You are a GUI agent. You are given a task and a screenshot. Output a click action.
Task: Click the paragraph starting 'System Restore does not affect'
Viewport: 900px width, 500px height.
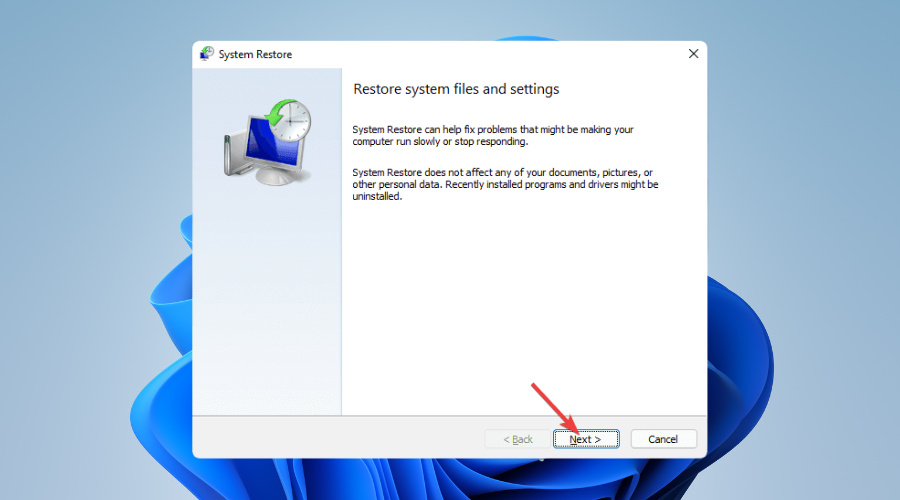coord(505,184)
